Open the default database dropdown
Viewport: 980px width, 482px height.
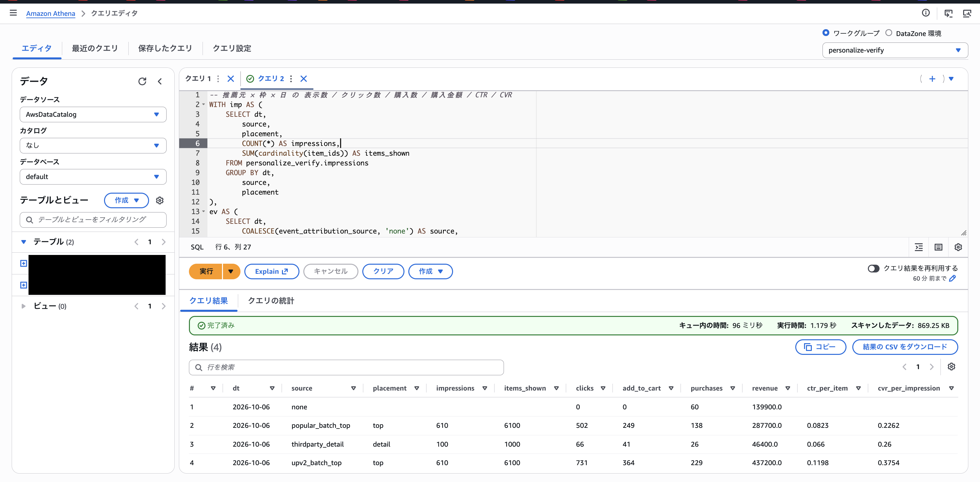click(x=93, y=177)
